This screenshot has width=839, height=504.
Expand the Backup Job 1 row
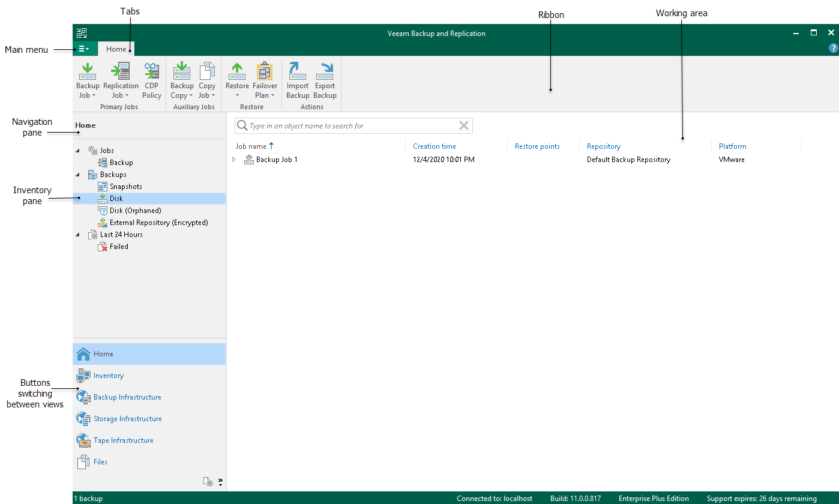[234, 159]
